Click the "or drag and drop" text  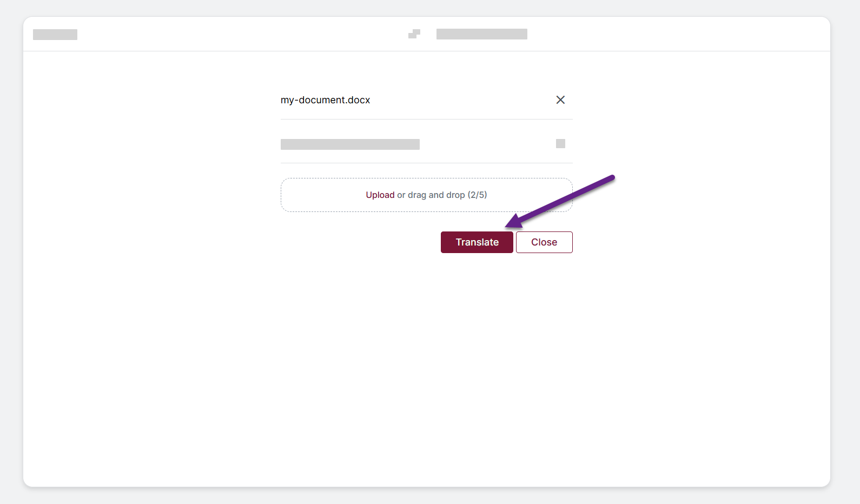click(431, 195)
